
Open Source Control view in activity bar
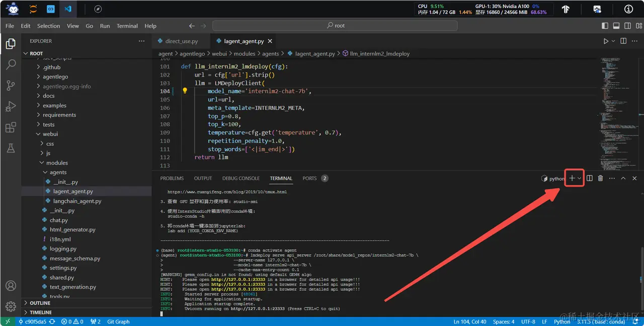pos(11,86)
